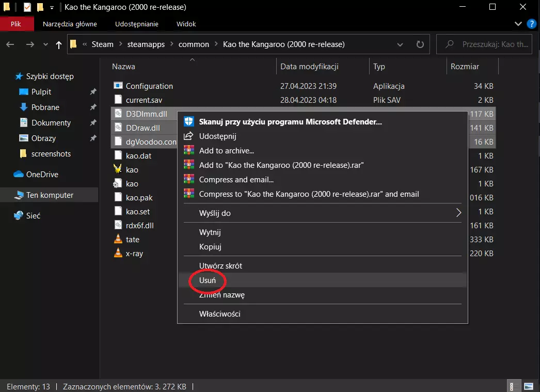The height and width of the screenshot is (392, 540).
Task: Sort files by the Nazwa column header
Action: [124, 67]
